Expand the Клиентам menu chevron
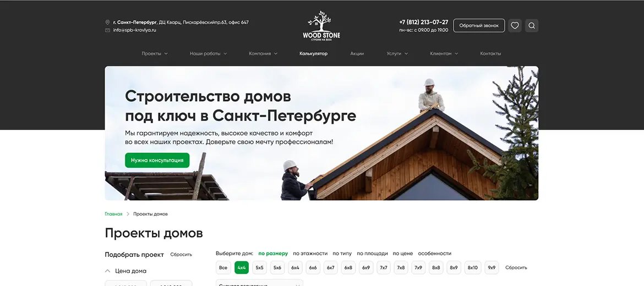This screenshot has height=286, width=644. [x=456, y=54]
